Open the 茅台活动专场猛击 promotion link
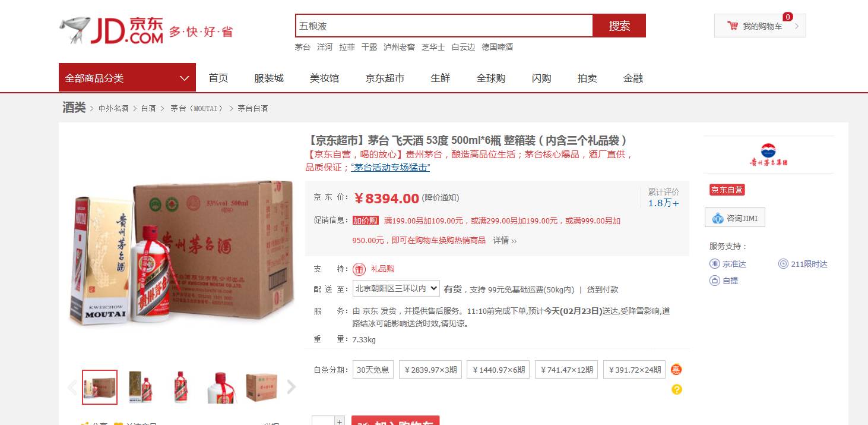The height and width of the screenshot is (425, 868). 390,168
